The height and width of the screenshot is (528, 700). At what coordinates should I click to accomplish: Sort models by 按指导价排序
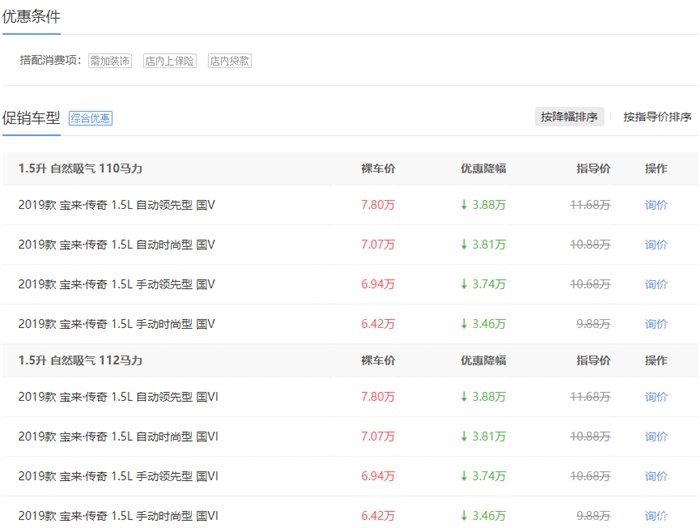657,117
